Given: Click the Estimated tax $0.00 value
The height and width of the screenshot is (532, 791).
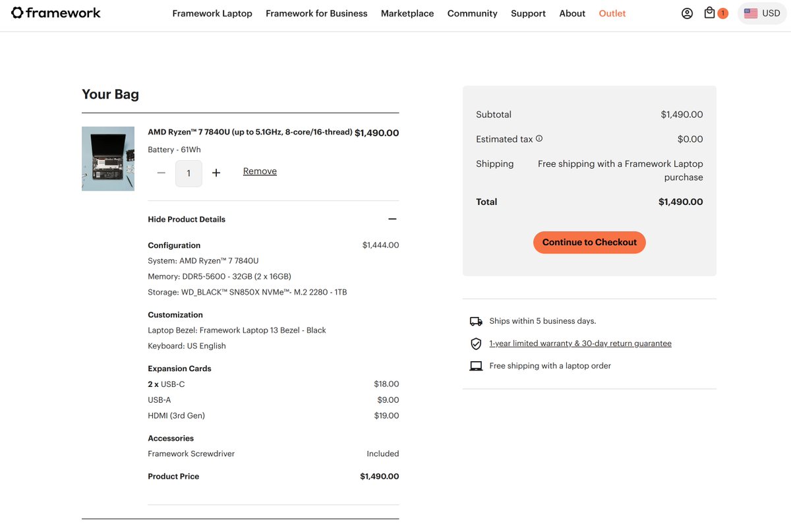Looking at the screenshot, I should (690, 139).
